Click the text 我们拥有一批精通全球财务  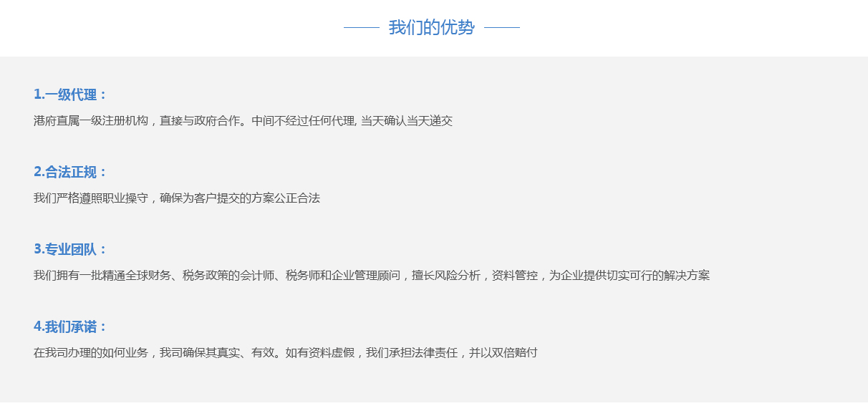click(102, 276)
